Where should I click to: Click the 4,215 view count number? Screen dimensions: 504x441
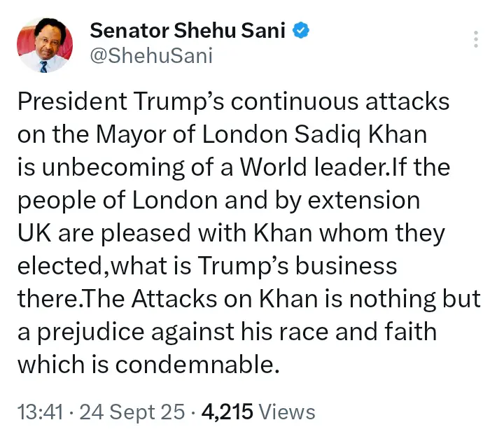click(x=227, y=412)
